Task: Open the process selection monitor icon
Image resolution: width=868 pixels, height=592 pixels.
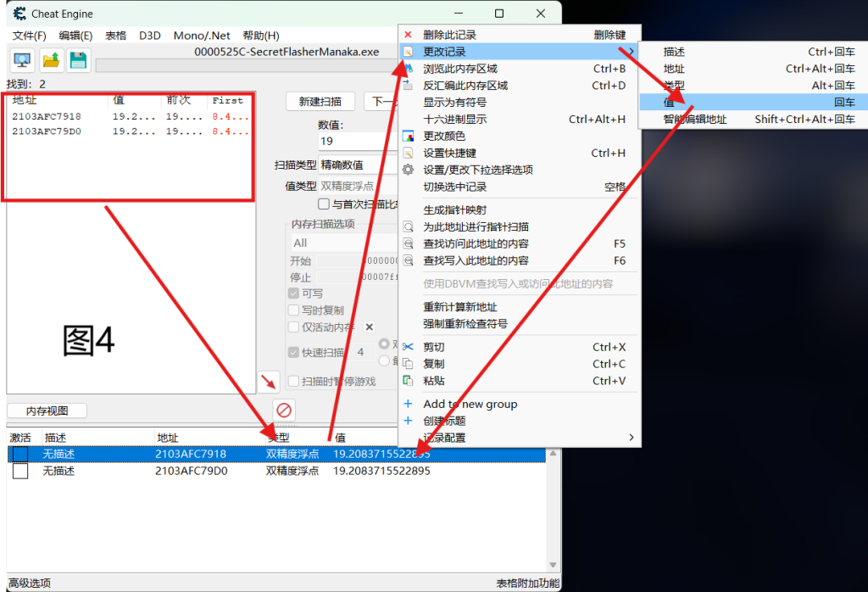Action: [x=22, y=60]
